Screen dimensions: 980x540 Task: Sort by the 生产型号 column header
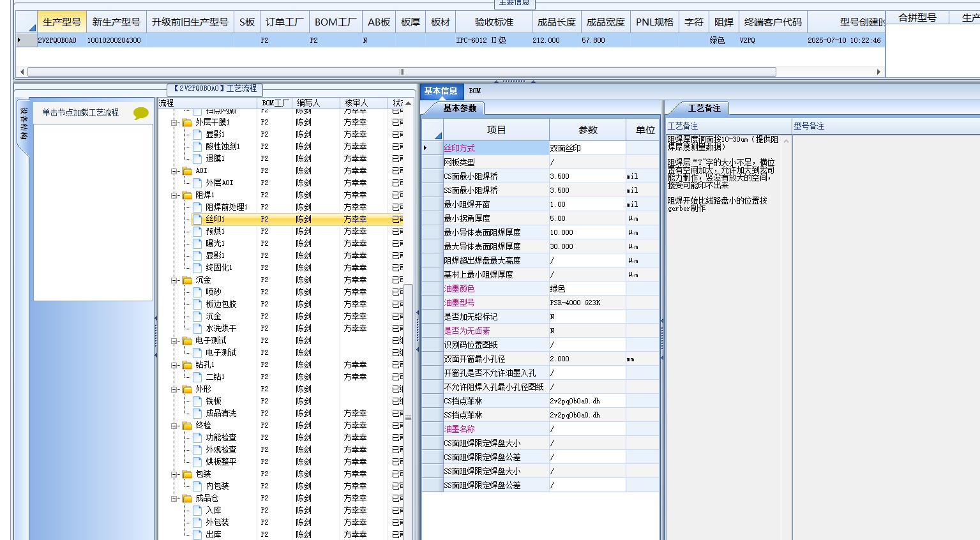point(62,22)
